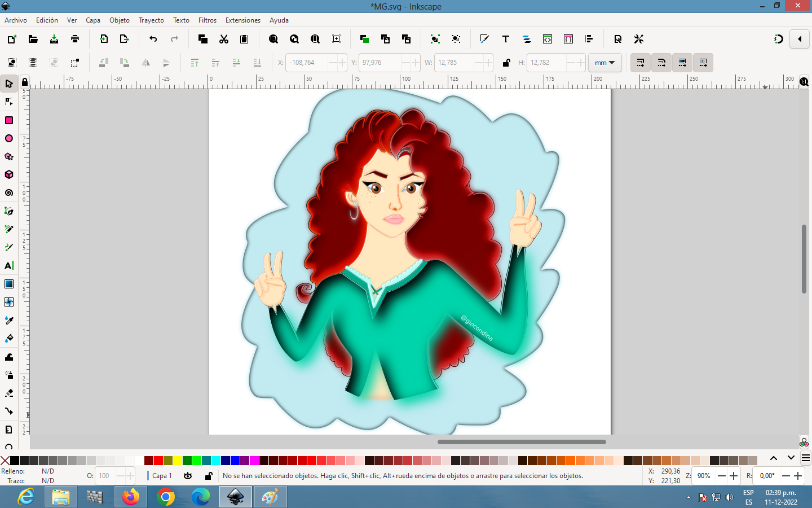Open the units mm dropdown
The width and height of the screenshot is (812, 508).
point(605,63)
